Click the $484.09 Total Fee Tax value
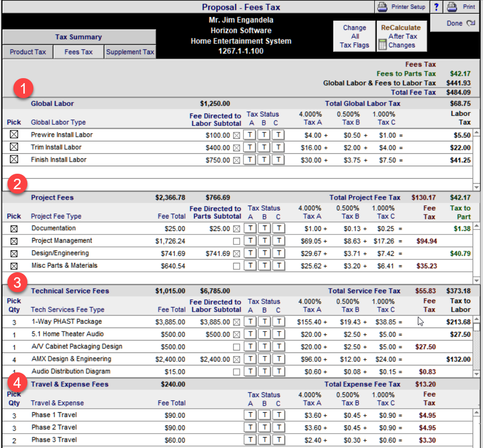The height and width of the screenshot is (448, 483). [x=458, y=92]
